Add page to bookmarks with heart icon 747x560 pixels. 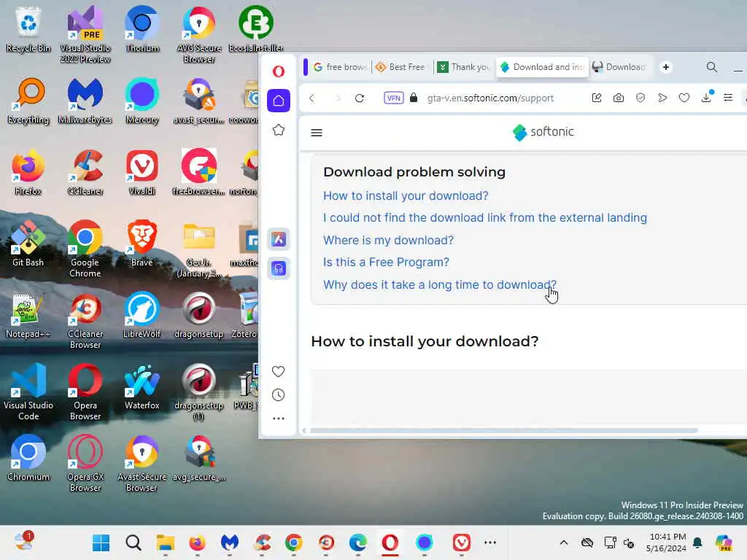coord(684,98)
